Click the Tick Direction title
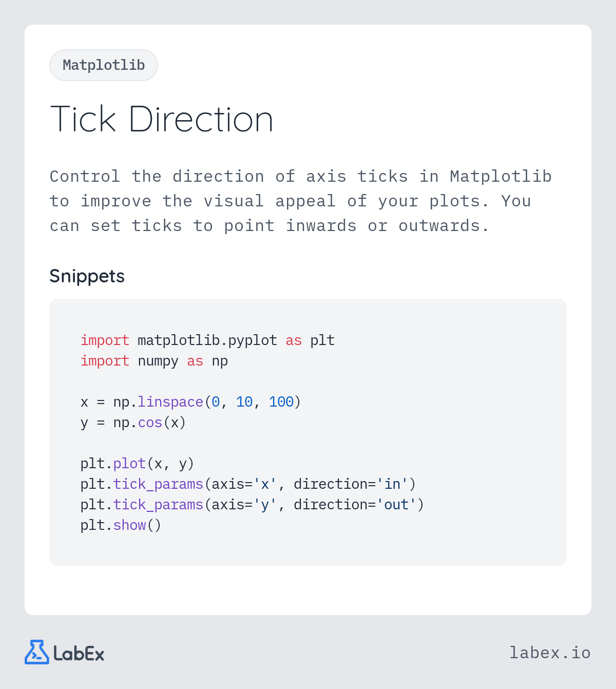616x689 pixels. click(x=162, y=119)
